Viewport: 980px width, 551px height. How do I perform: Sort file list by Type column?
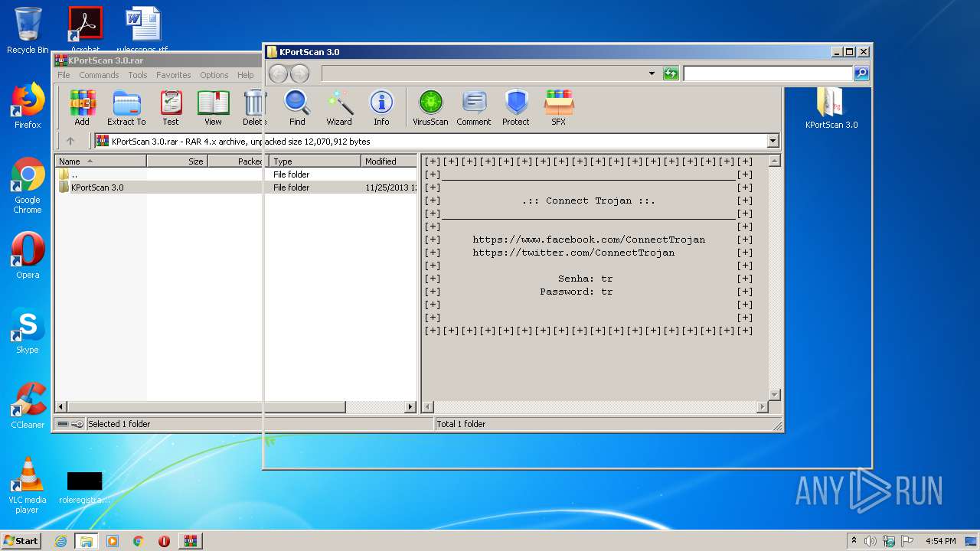[315, 161]
